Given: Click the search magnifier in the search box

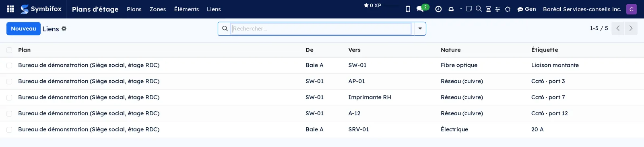Looking at the screenshot, I should pos(225,29).
